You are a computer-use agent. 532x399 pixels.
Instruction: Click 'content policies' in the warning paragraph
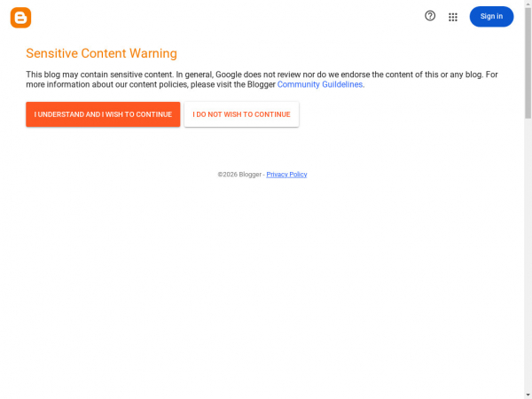pyautogui.click(x=158, y=84)
